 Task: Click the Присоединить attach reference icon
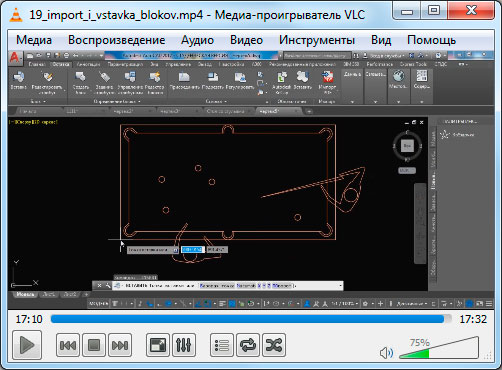pos(184,81)
